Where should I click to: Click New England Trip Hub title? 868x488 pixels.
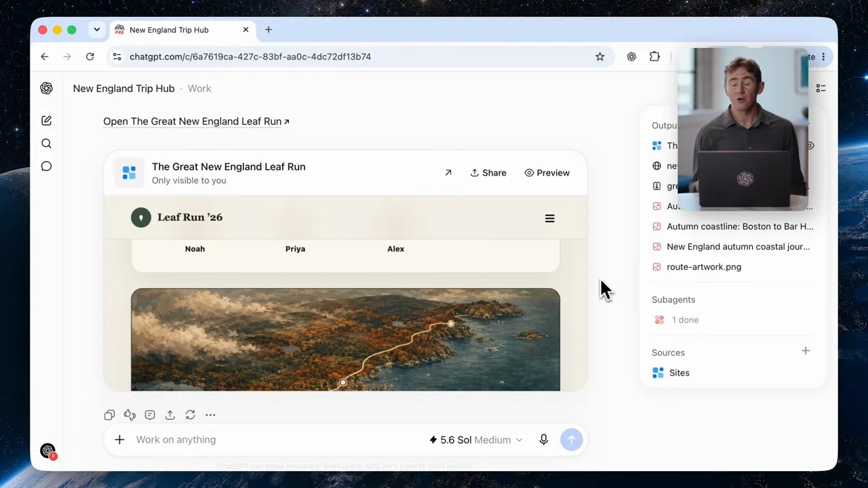coord(123,88)
